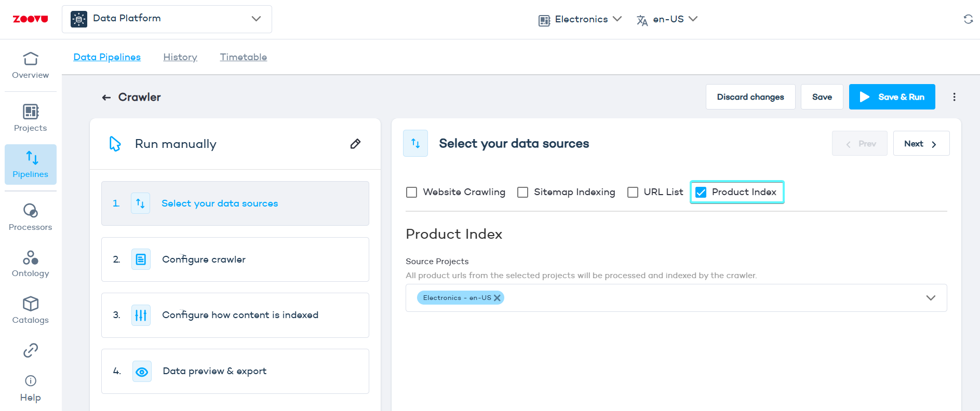Screen dimensions: 980x411
Task: Open the three-dot more options menu
Action: coord(954,97)
